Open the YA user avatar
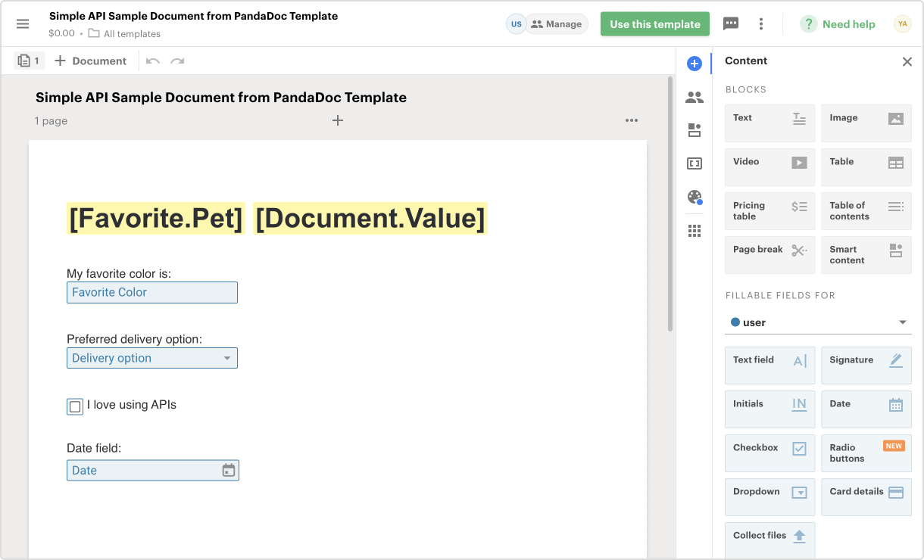The height and width of the screenshot is (560, 924). click(902, 24)
